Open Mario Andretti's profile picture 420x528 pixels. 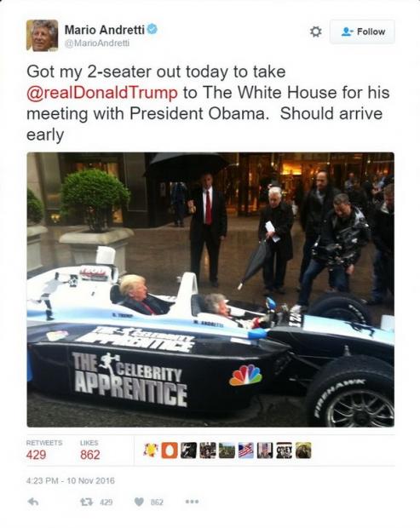pyautogui.click(x=42, y=36)
